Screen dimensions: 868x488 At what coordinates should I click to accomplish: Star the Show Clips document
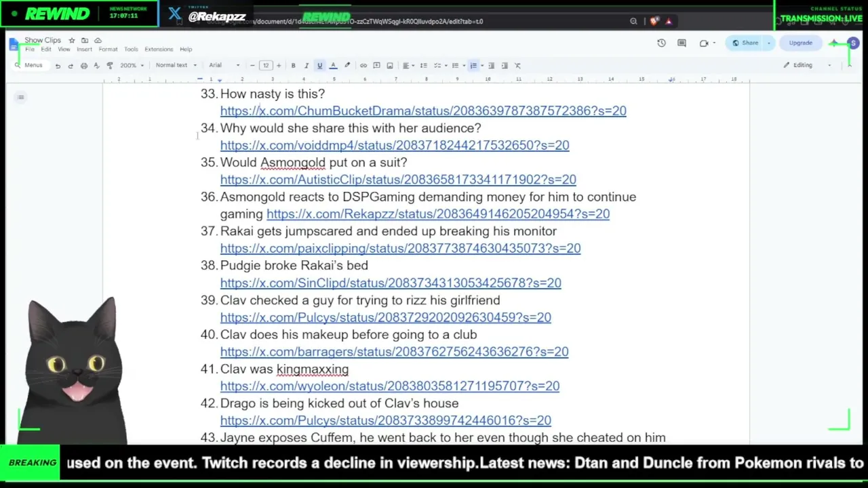click(x=72, y=41)
